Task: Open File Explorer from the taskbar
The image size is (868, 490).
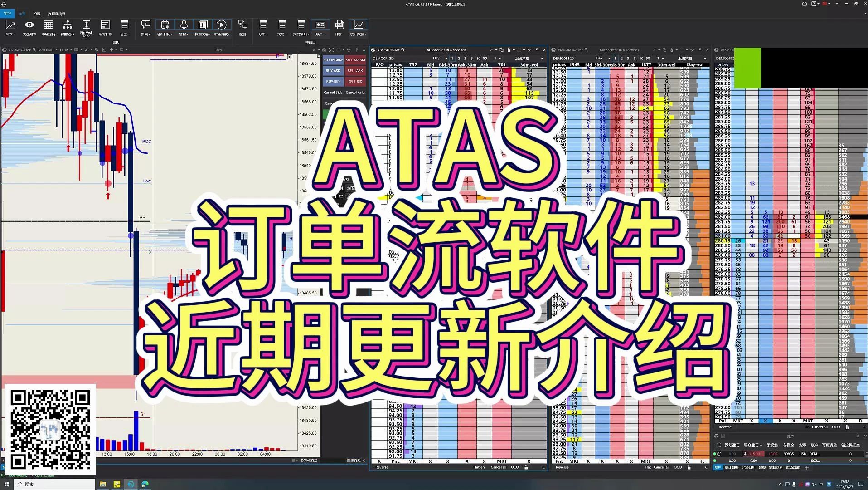Action: click(103, 484)
